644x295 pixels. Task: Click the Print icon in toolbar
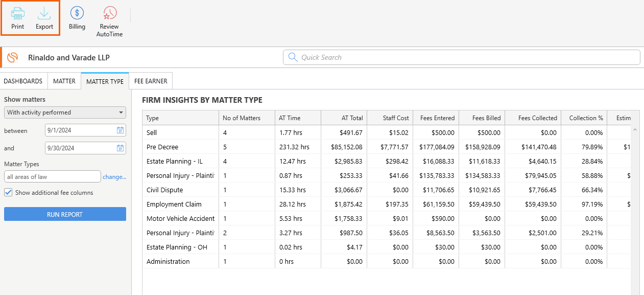[x=18, y=13]
